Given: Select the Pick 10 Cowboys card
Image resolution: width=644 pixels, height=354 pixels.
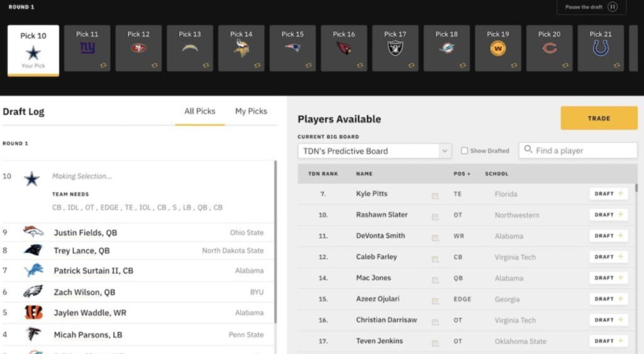Looking at the screenshot, I should 33,50.
